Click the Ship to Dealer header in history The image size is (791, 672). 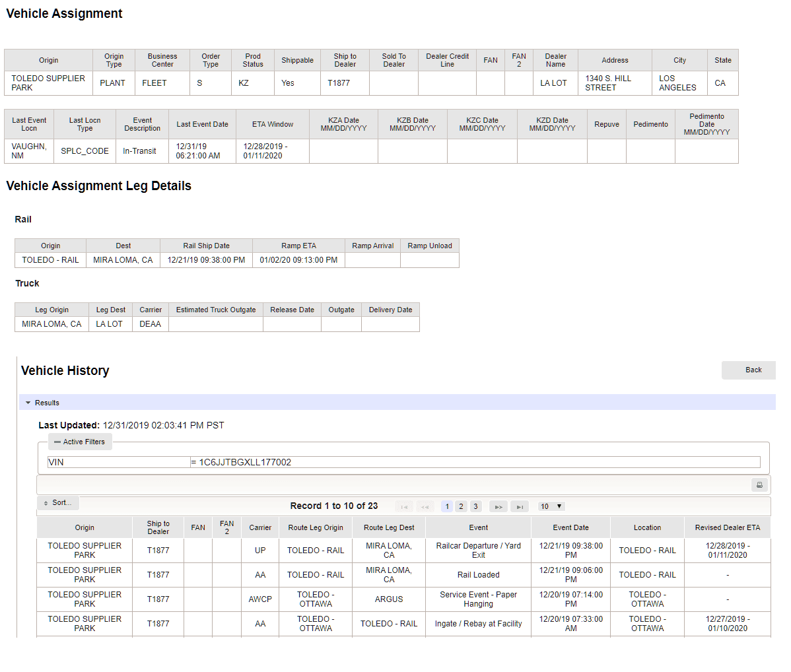pyautogui.click(x=158, y=527)
